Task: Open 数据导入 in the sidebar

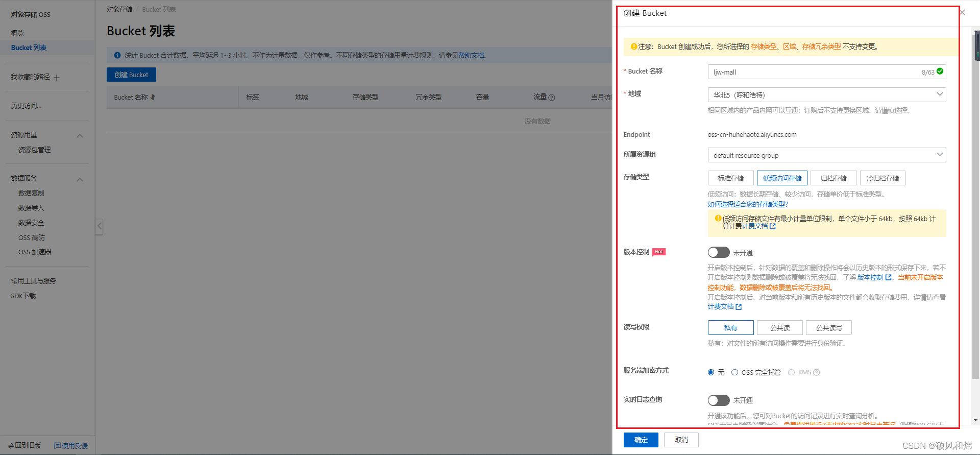Action: click(x=31, y=208)
